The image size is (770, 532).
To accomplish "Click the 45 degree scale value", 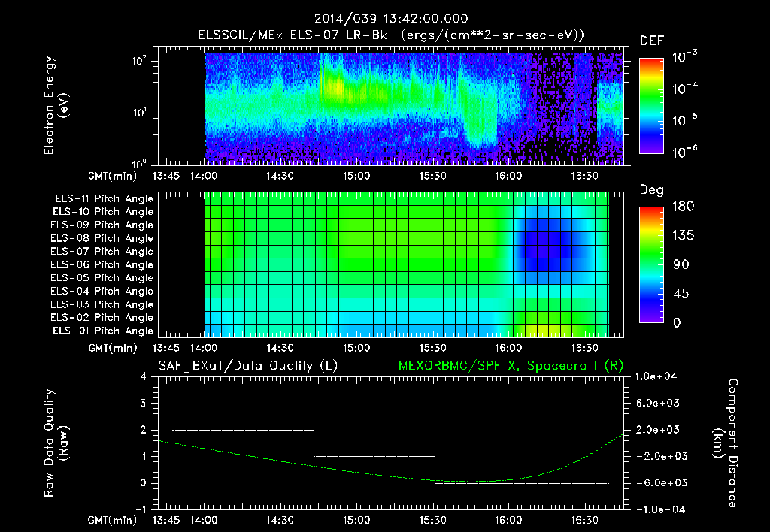I will pyautogui.click(x=681, y=294).
